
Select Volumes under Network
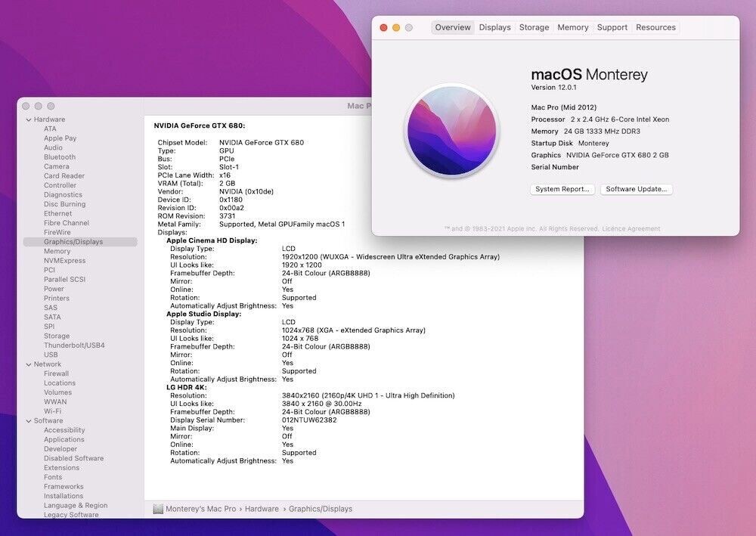pos(58,392)
